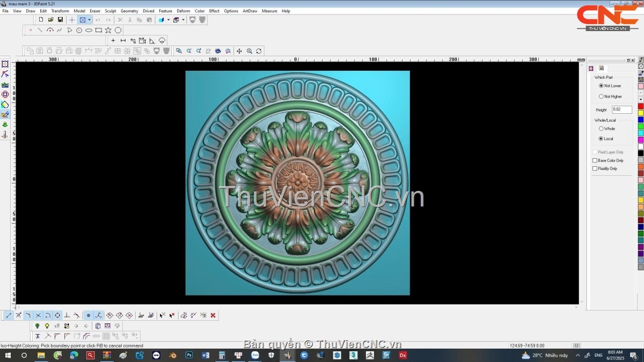Refresh the view with the redraw icon

click(x=259, y=51)
